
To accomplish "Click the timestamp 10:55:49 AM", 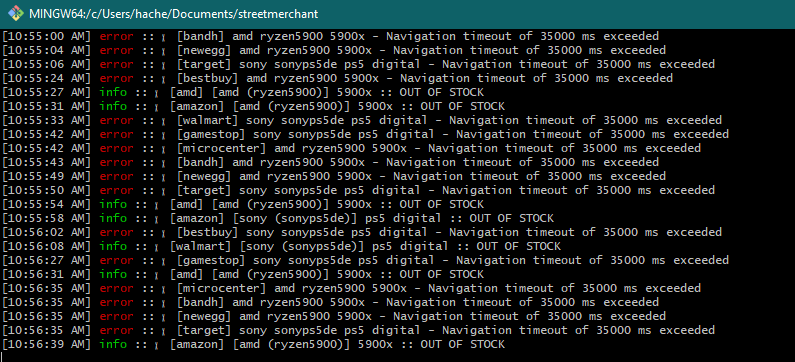I will 47,176.
